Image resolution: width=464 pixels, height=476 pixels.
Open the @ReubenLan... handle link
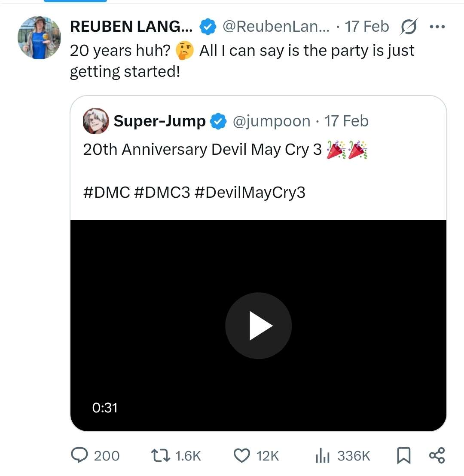pyautogui.click(x=276, y=26)
